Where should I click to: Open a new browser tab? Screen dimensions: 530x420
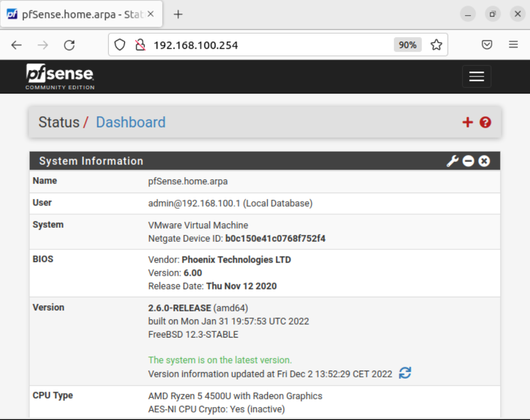point(178,14)
